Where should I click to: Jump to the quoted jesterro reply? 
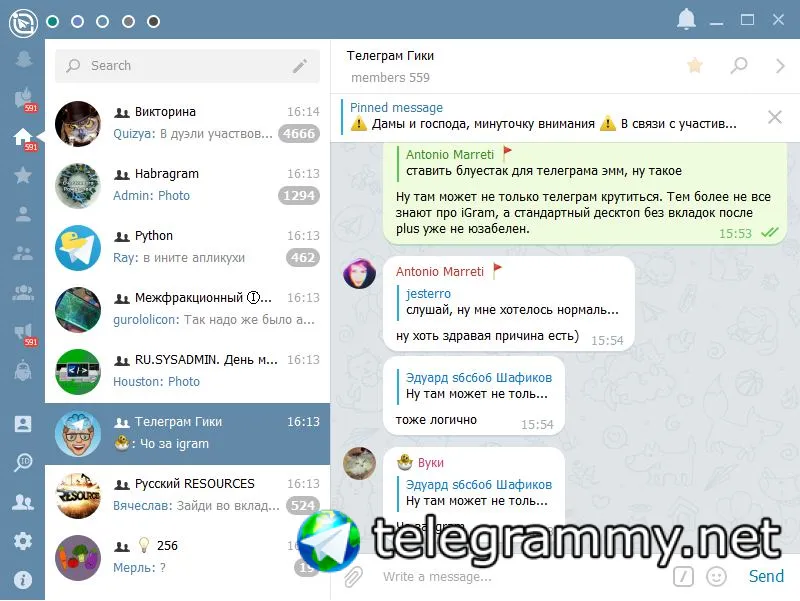510,302
